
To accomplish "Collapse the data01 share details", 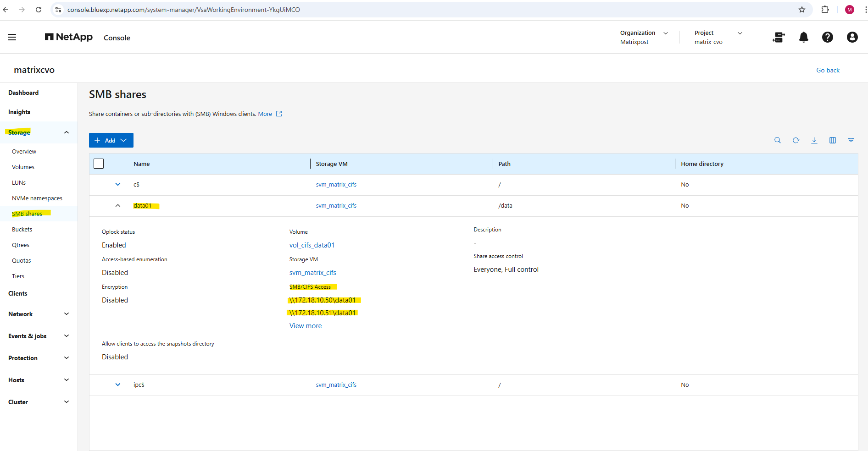I will point(118,206).
